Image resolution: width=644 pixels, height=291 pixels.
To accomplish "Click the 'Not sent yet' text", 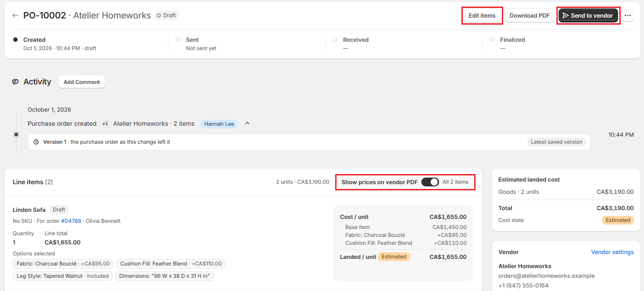I will point(201,48).
